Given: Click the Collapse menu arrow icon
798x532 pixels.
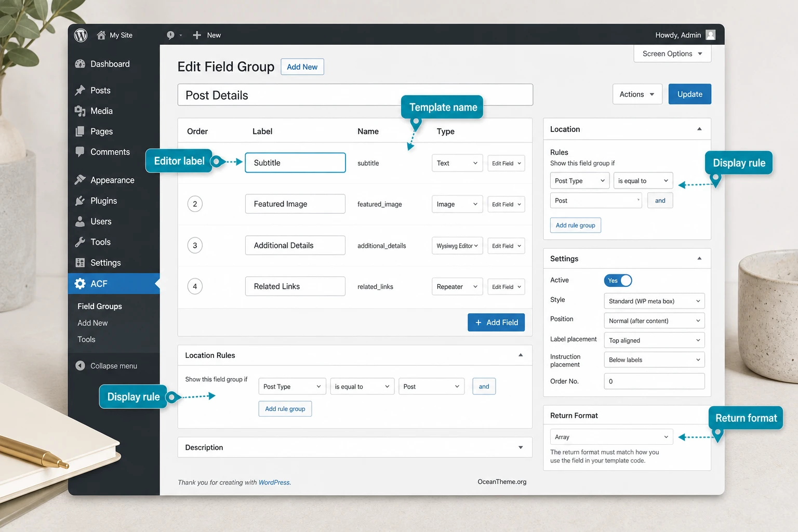Looking at the screenshot, I should point(80,366).
